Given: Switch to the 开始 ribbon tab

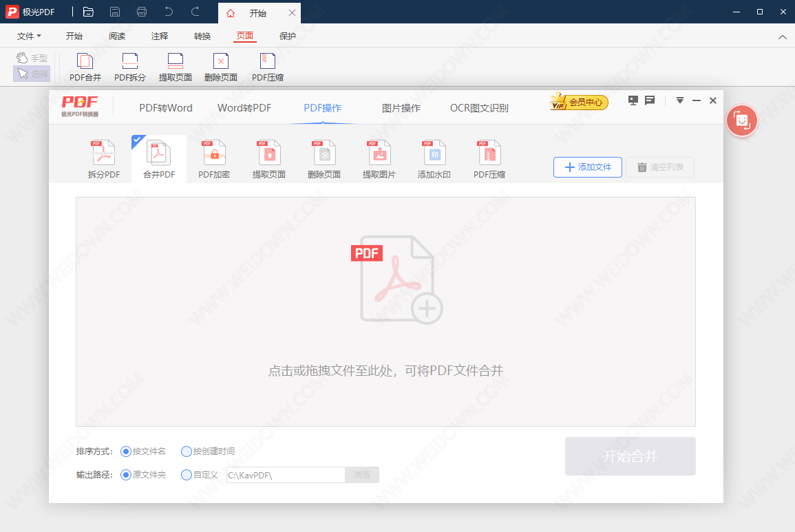Looking at the screenshot, I should coord(74,36).
